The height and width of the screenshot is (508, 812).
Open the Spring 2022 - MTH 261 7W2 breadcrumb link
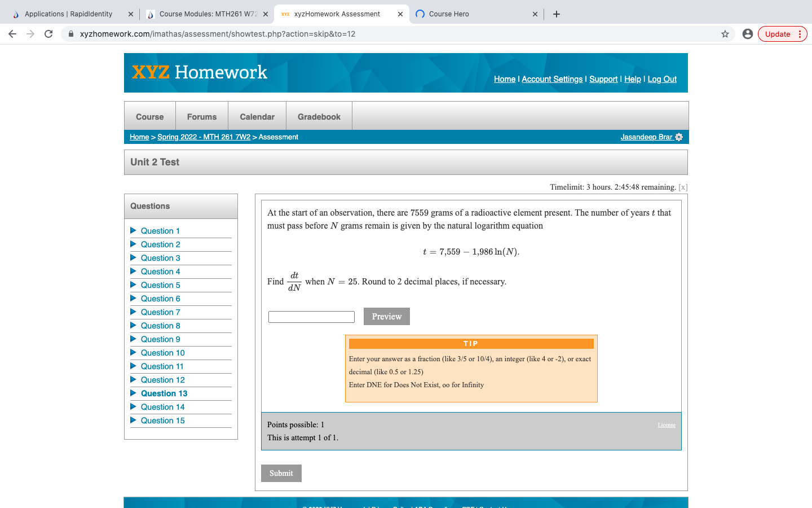204,137
